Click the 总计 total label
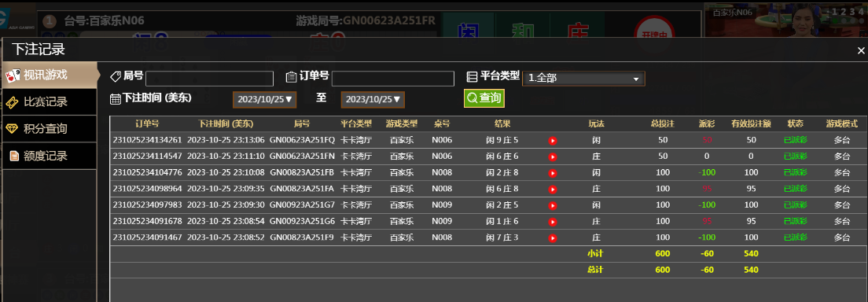The height and width of the screenshot is (302, 868). click(x=596, y=270)
